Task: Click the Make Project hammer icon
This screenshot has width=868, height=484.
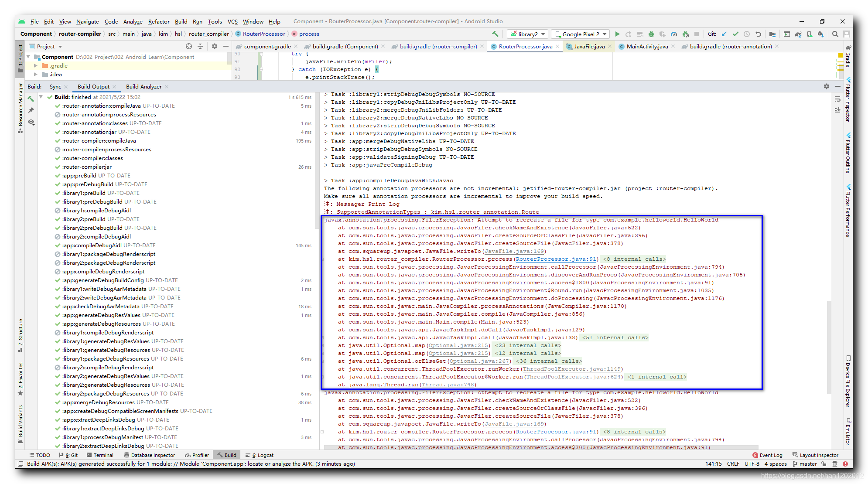Action: pyautogui.click(x=495, y=34)
